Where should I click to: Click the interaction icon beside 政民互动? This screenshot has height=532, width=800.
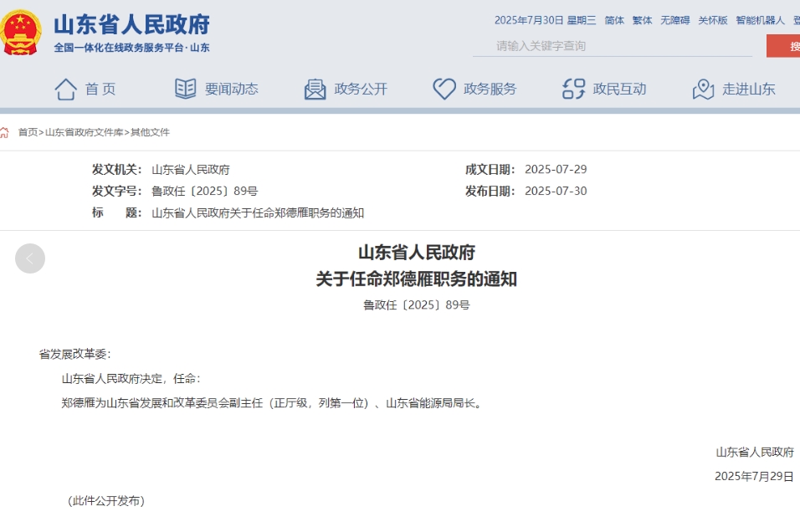click(573, 89)
